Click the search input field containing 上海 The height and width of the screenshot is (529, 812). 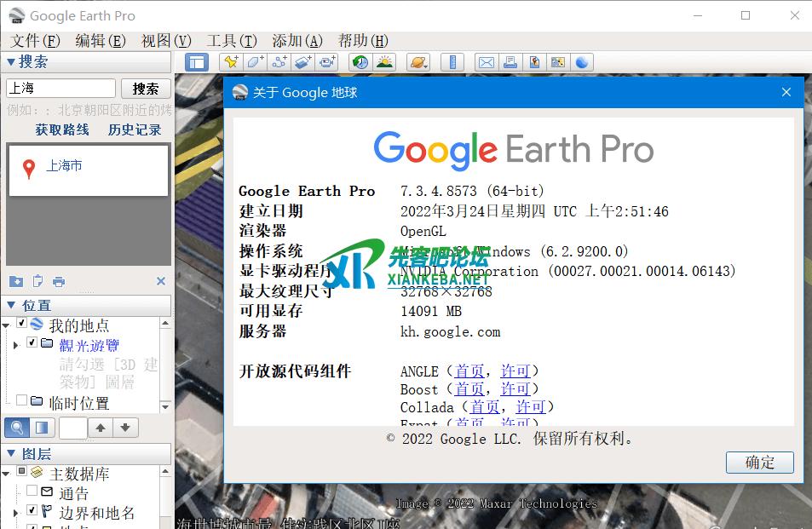(x=60, y=89)
